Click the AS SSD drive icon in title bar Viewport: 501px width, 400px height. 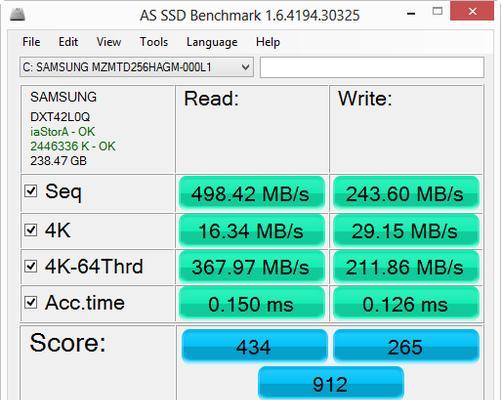[x=17, y=14]
